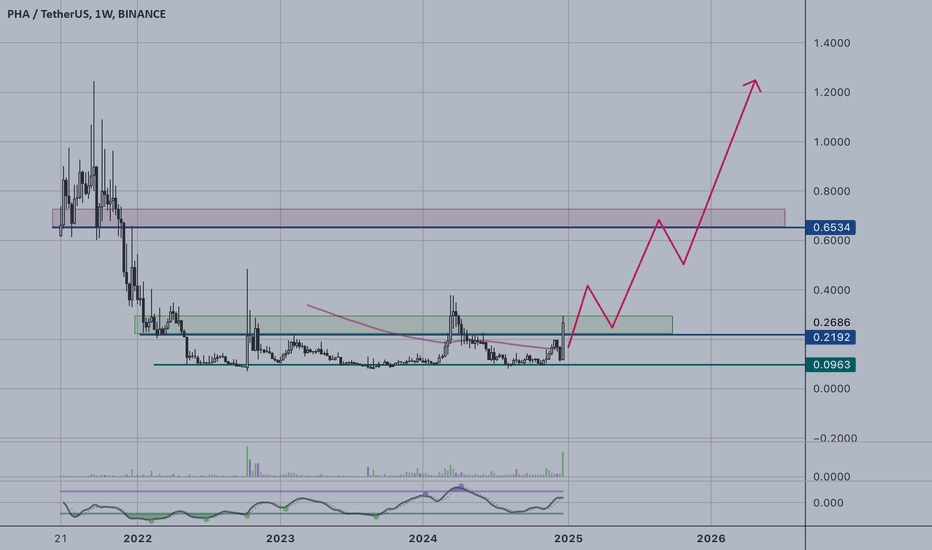Click the 1.0000 price axis label
Screen dimensions: 932x550
(x=832, y=142)
